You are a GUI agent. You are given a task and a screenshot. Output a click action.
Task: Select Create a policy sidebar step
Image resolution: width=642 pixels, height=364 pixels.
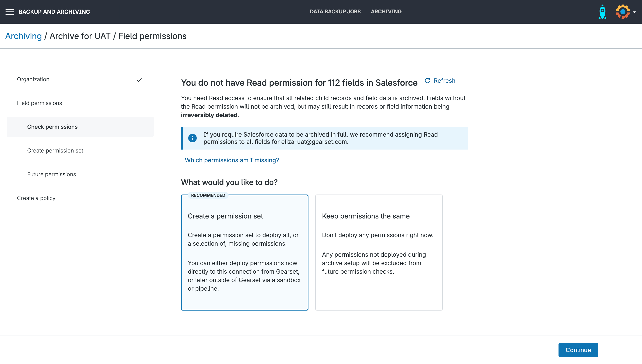click(36, 198)
